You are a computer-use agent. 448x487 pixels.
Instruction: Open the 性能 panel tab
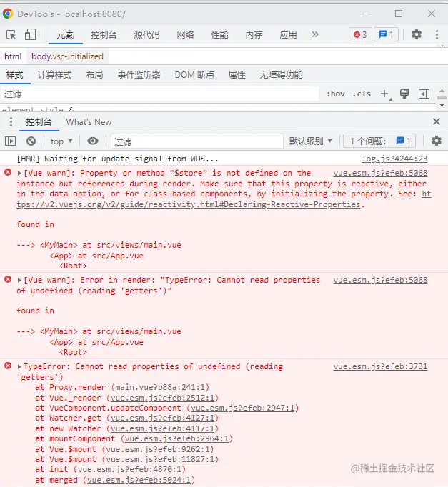(x=219, y=35)
